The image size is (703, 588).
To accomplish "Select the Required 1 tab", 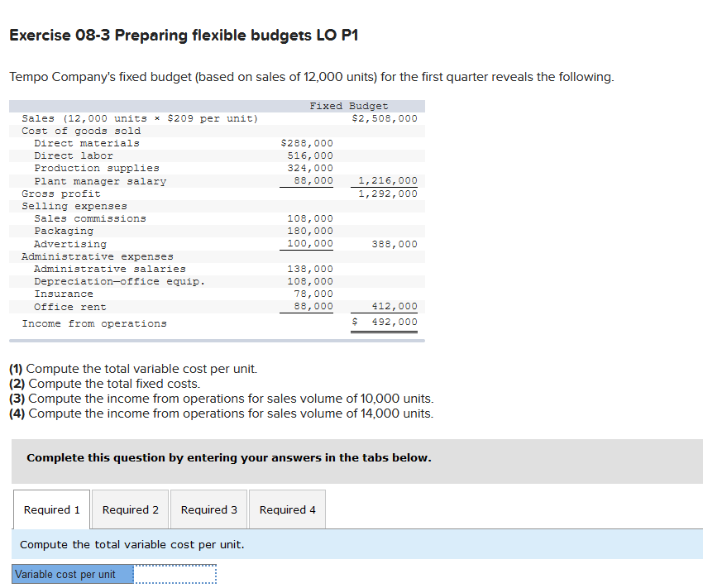I will pos(51,509).
